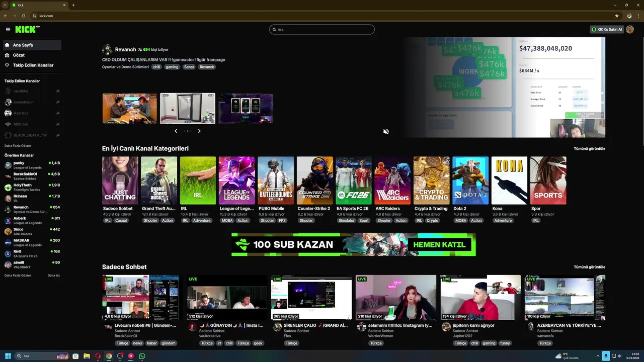Open BurakSakinOl channel in sidebar
The width and height of the screenshot is (644, 362).
pos(32,176)
